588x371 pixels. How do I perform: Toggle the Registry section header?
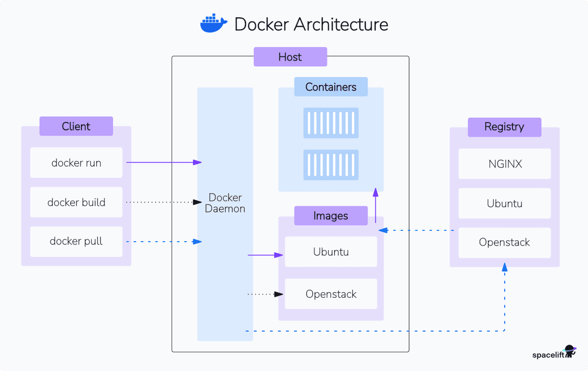click(x=504, y=127)
